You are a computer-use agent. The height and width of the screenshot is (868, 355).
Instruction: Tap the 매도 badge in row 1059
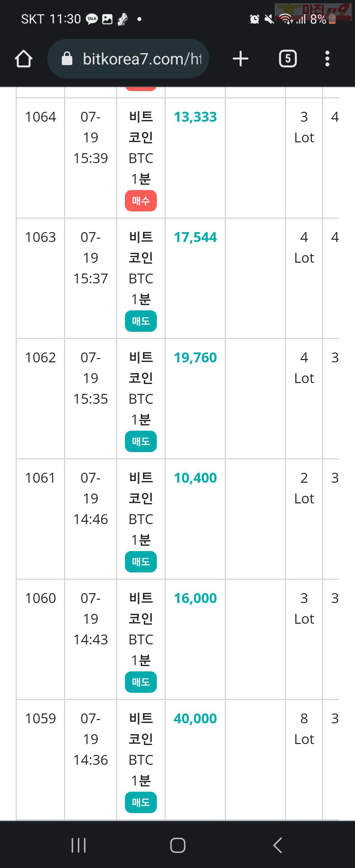click(141, 802)
